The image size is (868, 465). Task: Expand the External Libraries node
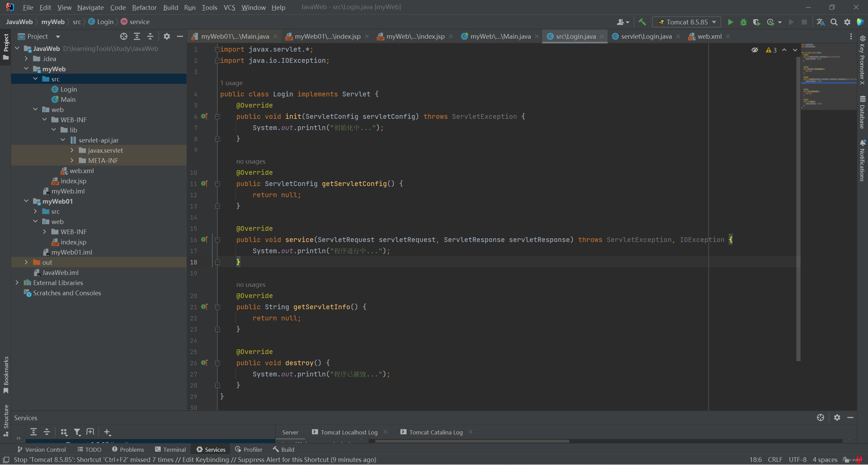pos(17,283)
